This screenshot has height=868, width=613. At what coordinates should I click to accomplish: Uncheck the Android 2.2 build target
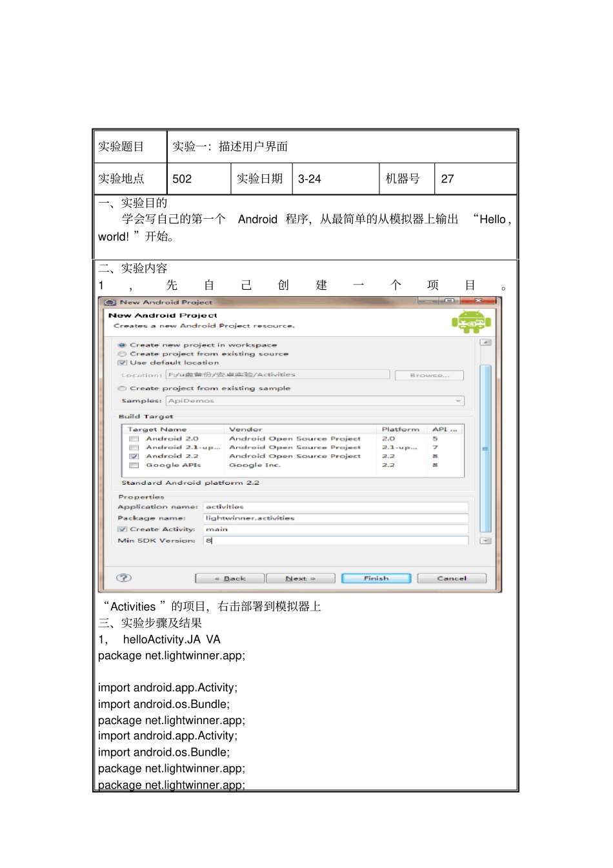pyautogui.click(x=134, y=456)
